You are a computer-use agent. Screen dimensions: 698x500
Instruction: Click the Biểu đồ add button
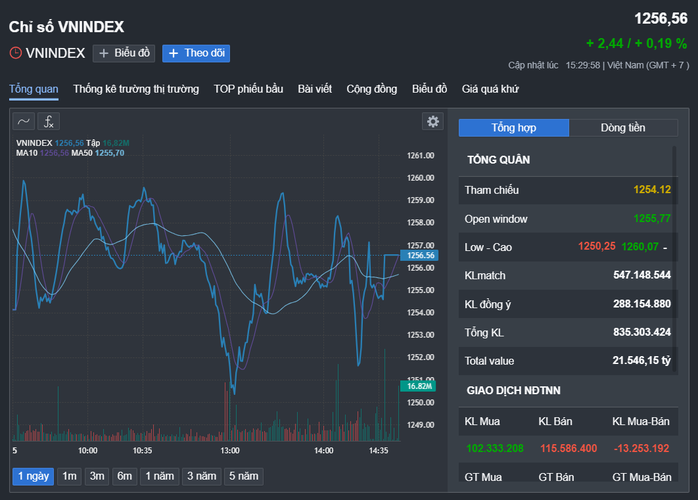tap(124, 53)
